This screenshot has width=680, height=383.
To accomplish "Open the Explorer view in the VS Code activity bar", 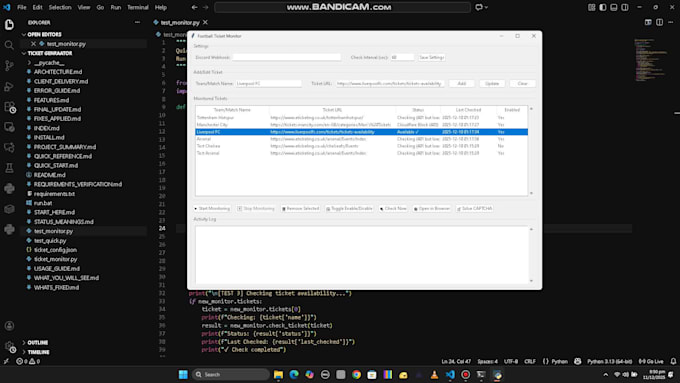I will (9, 25).
